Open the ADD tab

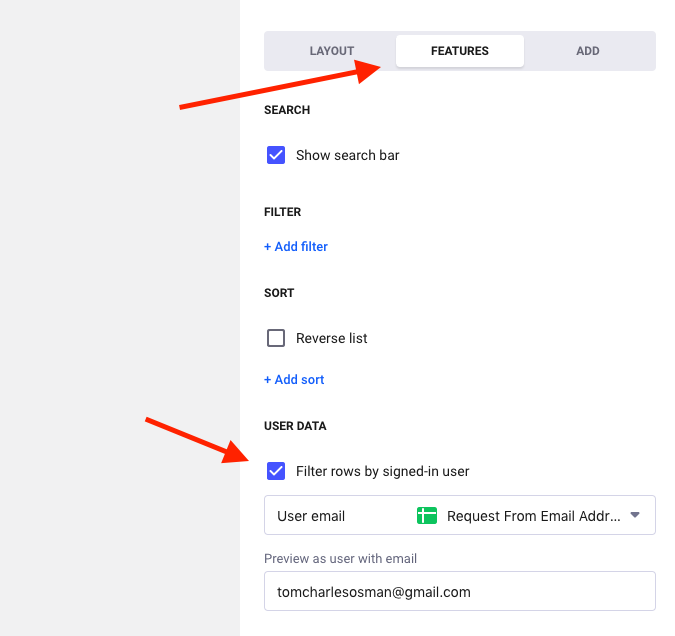(588, 51)
